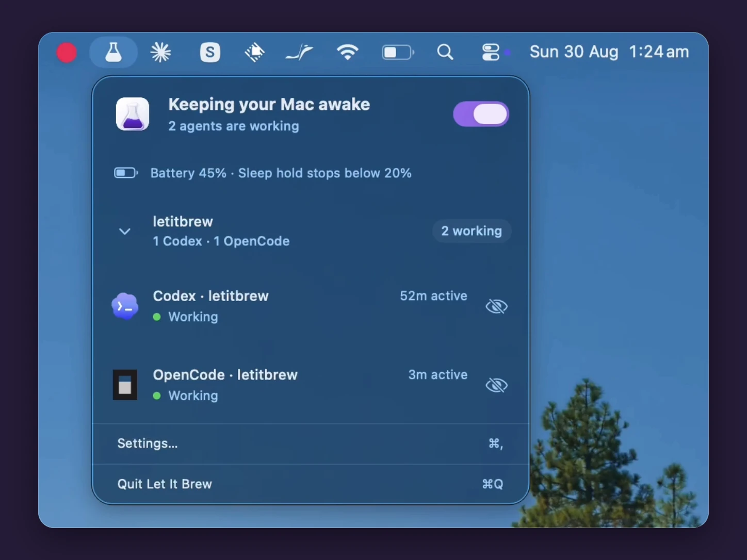Click the Sleep hold stops below 20% text

325,173
